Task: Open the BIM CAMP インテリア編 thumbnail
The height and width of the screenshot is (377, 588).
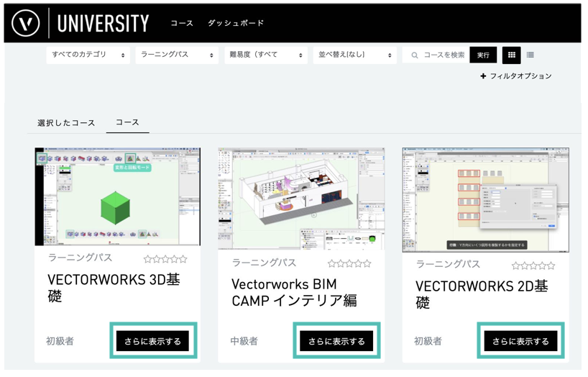Action: coord(301,197)
